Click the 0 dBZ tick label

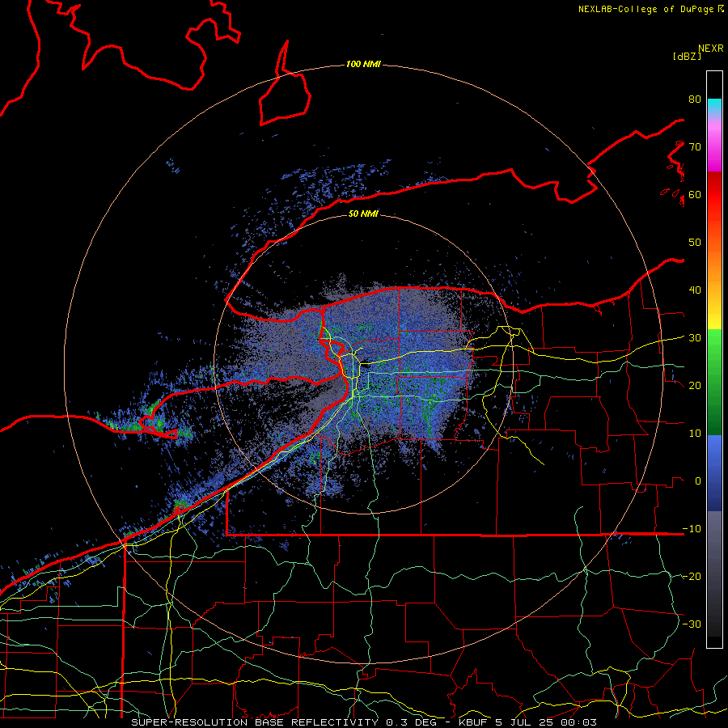click(x=698, y=481)
